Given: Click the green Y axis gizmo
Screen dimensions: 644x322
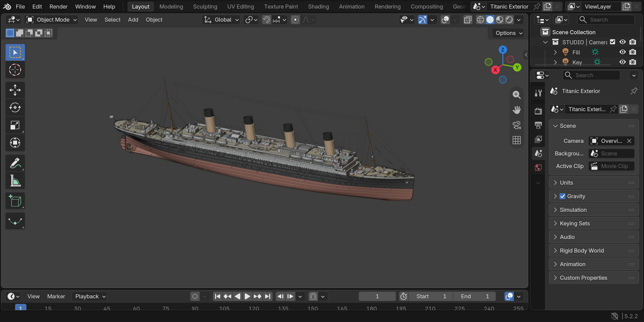Looking at the screenshot, I should (517, 68).
